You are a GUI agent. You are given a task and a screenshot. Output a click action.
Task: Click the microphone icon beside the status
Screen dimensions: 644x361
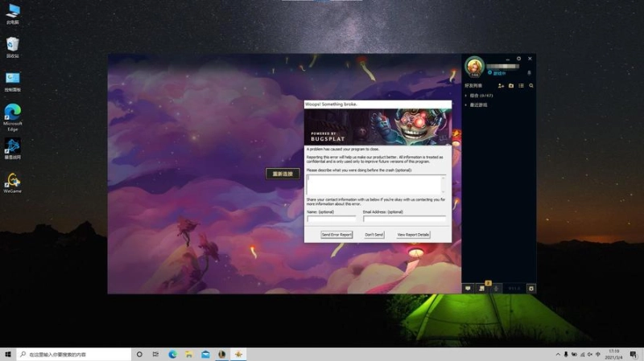(529, 73)
